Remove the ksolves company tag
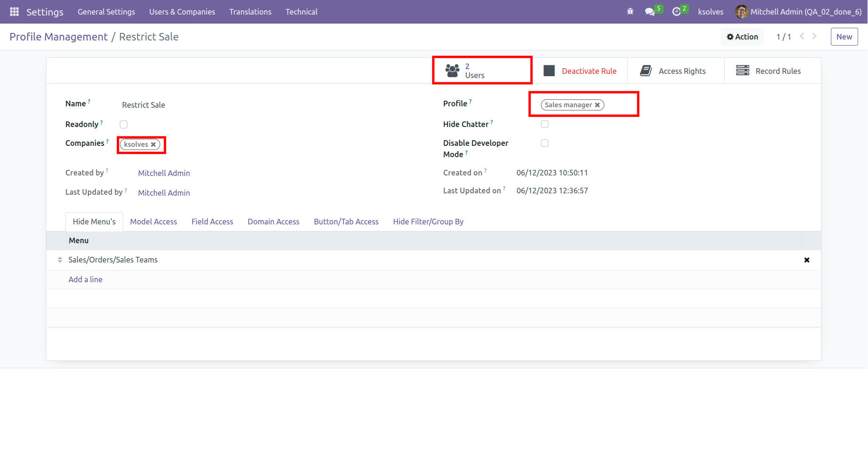Image resolution: width=868 pixels, height=461 pixels. click(153, 144)
